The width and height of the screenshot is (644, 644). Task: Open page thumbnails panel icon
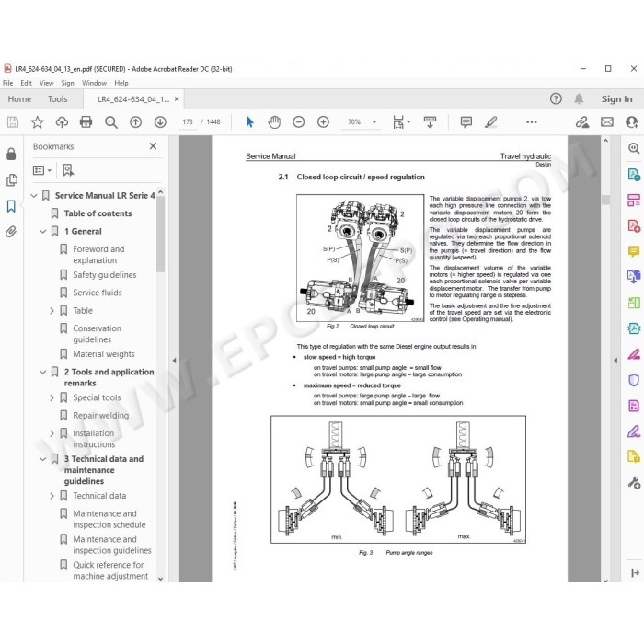tap(11, 180)
